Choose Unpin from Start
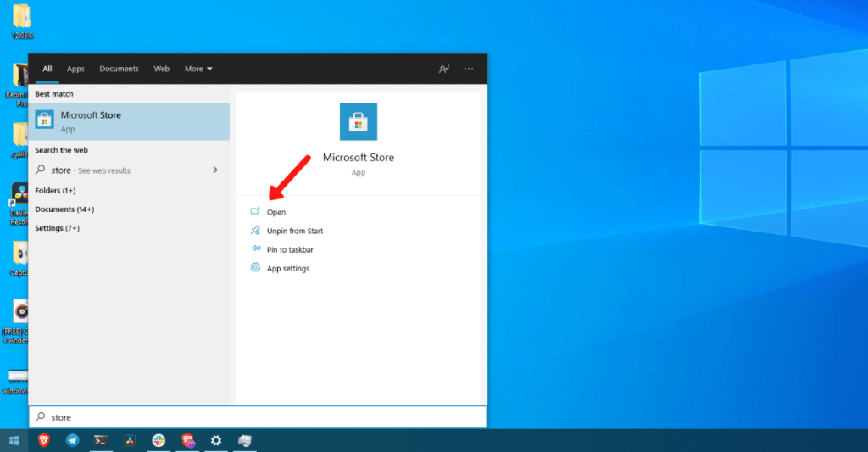 pyautogui.click(x=295, y=231)
